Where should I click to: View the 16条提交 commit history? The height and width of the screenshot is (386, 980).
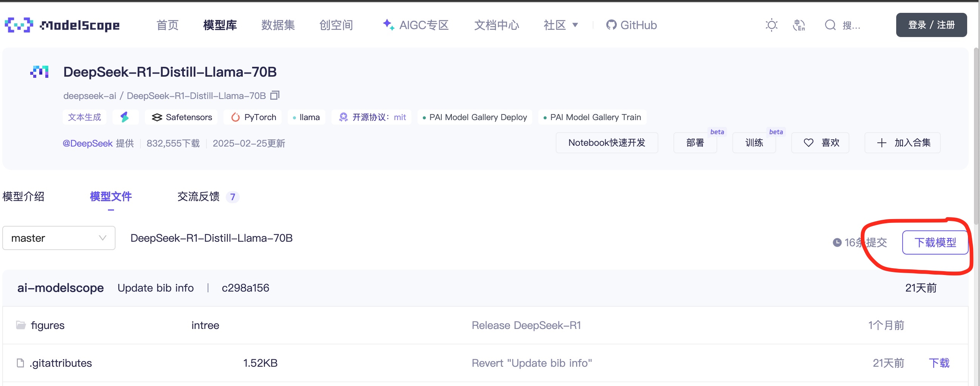(860, 242)
